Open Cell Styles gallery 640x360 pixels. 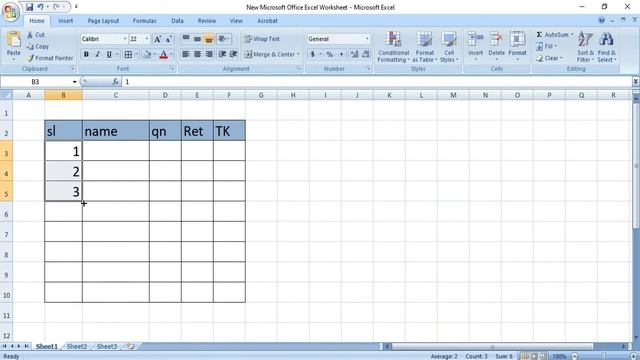(x=449, y=47)
